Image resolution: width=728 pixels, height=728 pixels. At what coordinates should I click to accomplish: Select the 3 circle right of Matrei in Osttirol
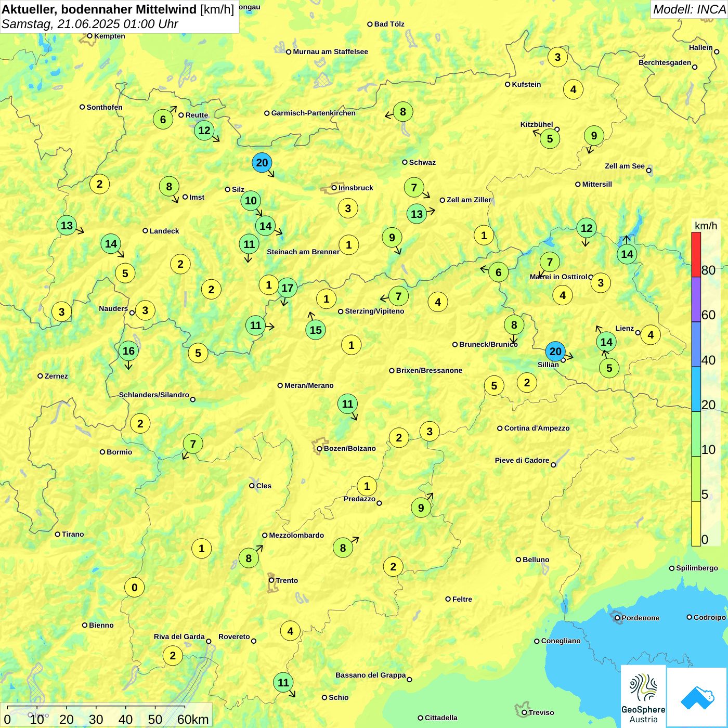(x=601, y=283)
